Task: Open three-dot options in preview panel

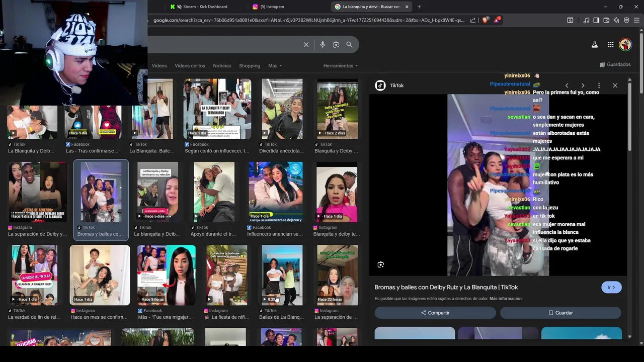Action: (x=599, y=85)
